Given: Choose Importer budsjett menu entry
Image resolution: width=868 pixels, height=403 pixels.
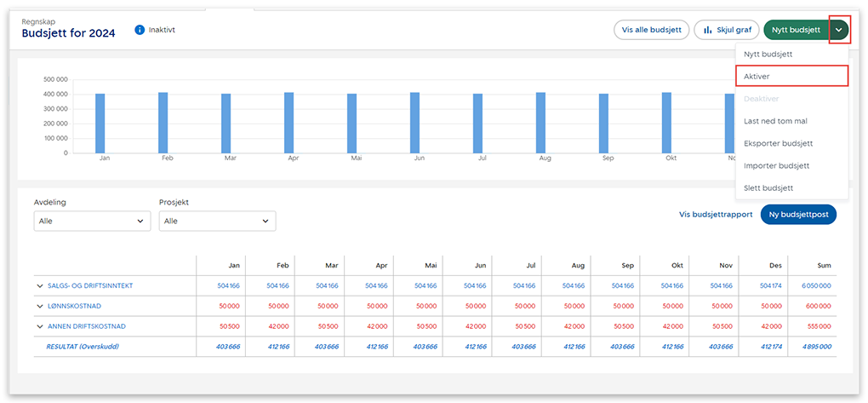Looking at the screenshot, I should tap(776, 165).
